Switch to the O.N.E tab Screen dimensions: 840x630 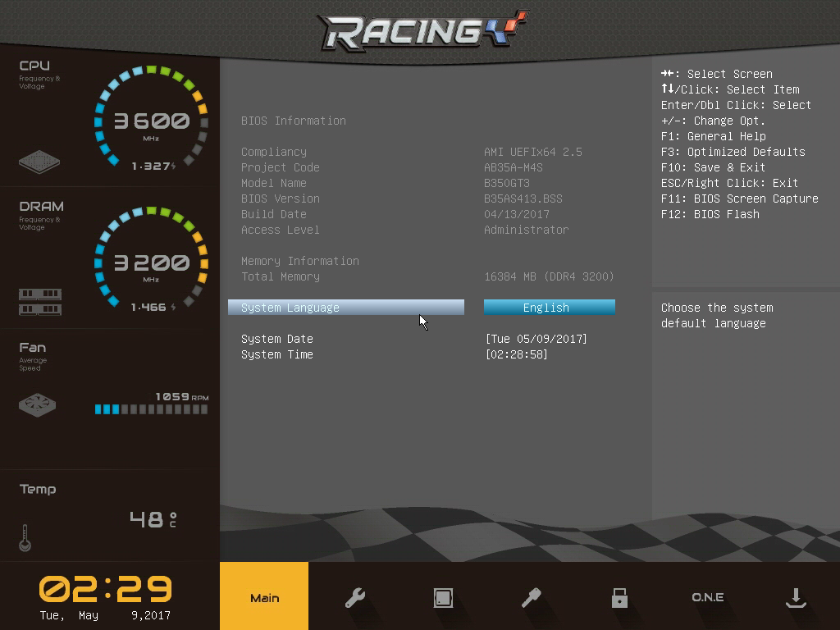707,598
